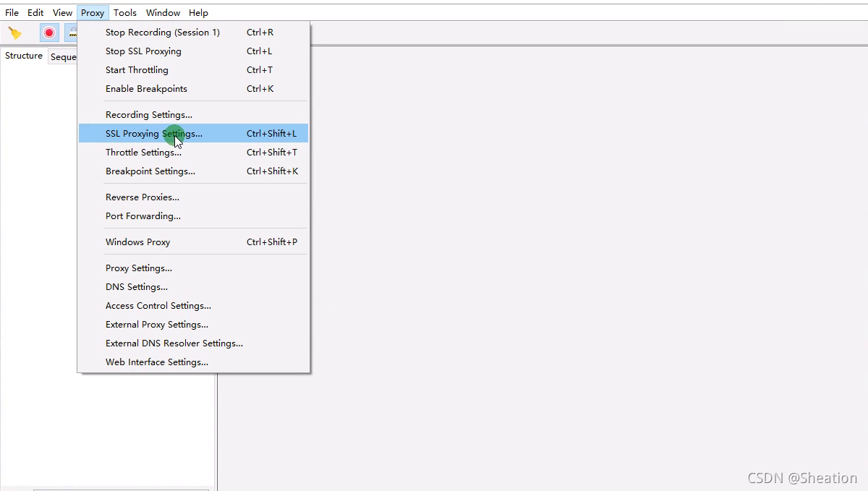Open Throttle Settings...
Viewport: 868px width, 491px height.
point(194,153)
